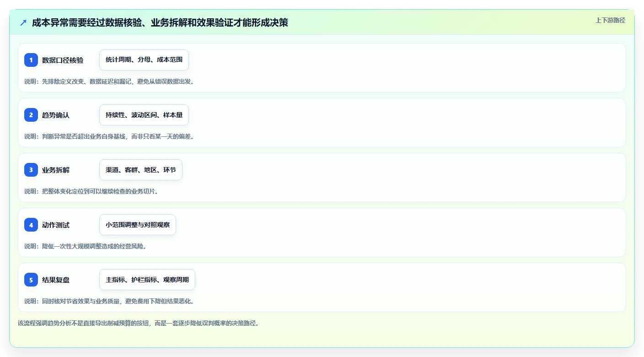Click the step 3 number badge
The height and width of the screenshot is (357, 644).
31,170
